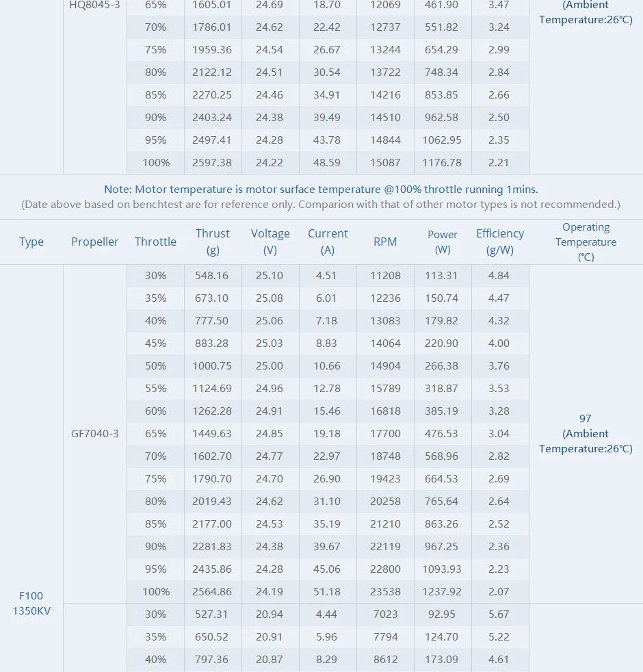The image size is (643, 672).
Task: Click the Current (A) column header
Action: tap(328, 242)
